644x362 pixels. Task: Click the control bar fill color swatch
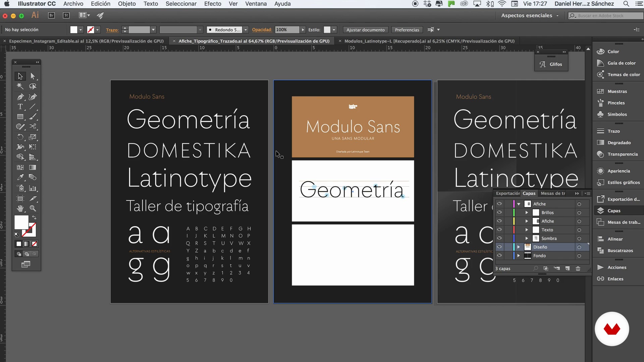pyautogui.click(x=74, y=30)
